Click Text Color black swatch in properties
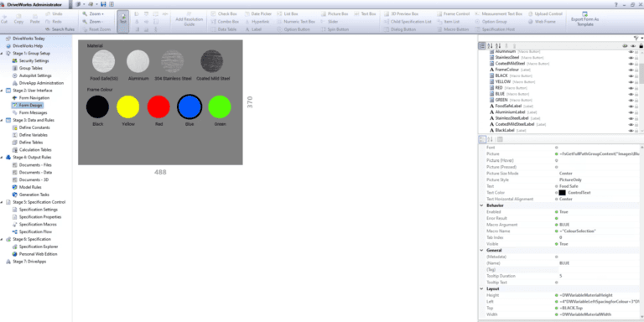644x322 pixels. [563, 193]
